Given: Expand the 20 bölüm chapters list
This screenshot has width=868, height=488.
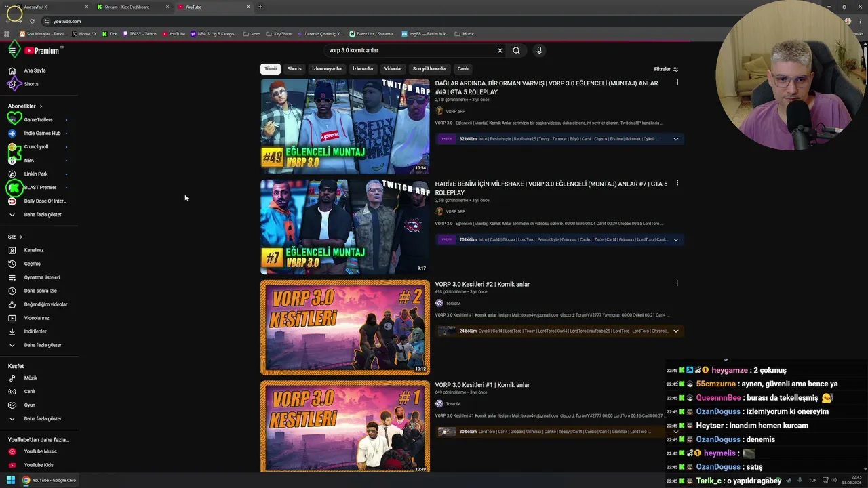Looking at the screenshot, I should (x=675, y=239).
